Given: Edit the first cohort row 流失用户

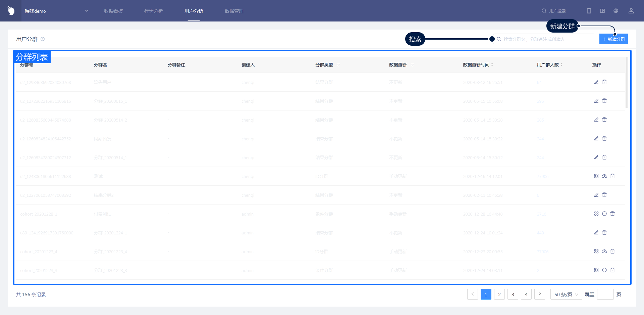Looking at the screenshot, I should click(596, 82).
